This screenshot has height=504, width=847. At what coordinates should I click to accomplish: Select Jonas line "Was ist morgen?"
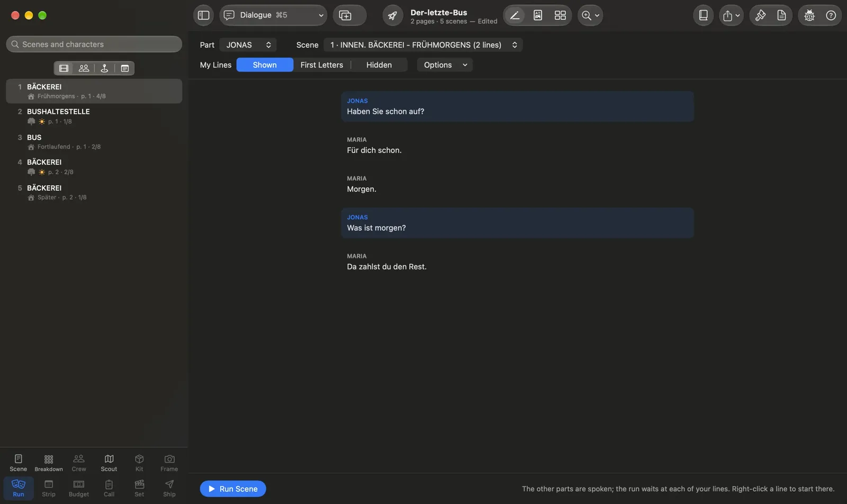517,223
